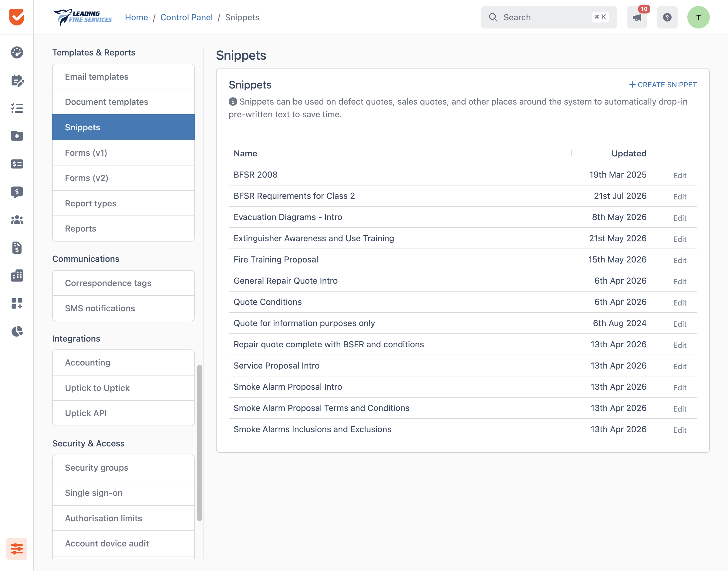The height and width of the screenshot is (571, 728).
Task: Open the task checklist icon in sidebar
Action: [17, 108]
